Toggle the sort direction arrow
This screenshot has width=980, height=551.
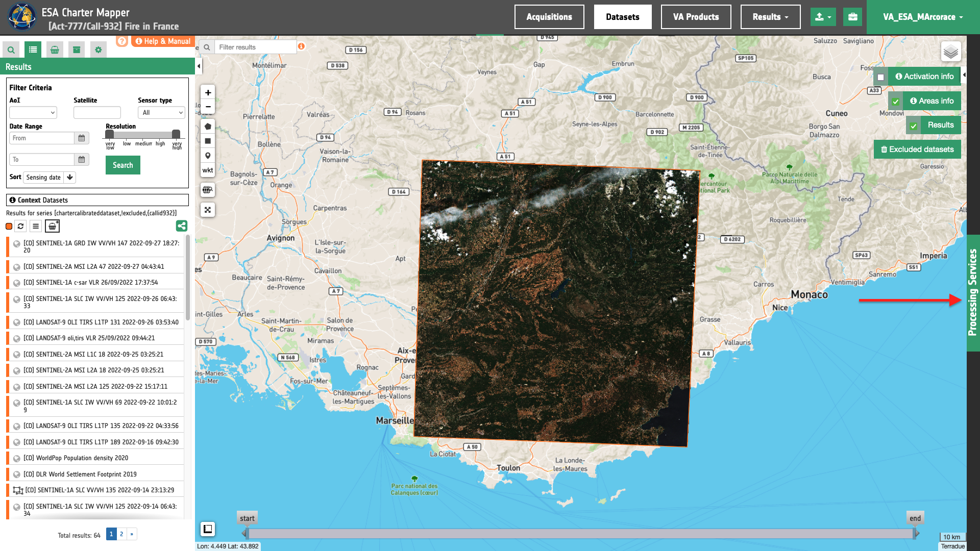pyautogui.click(x=70, y=178)
